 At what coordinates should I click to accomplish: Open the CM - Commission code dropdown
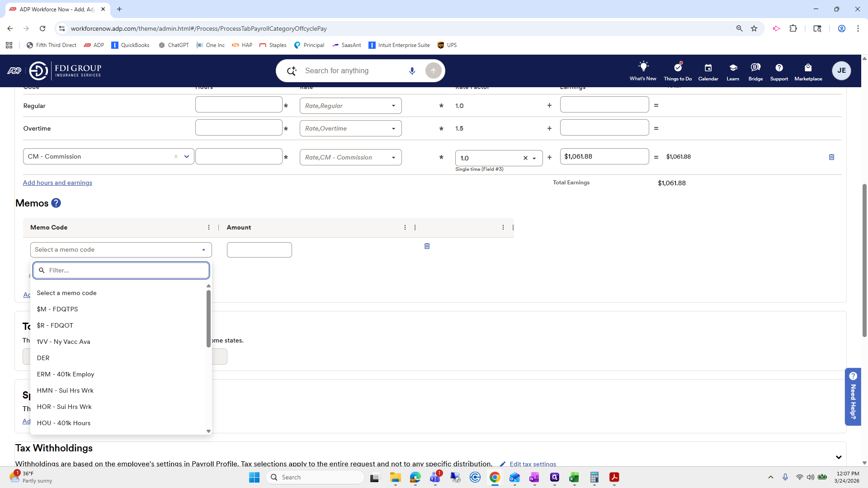coord(186,157)
